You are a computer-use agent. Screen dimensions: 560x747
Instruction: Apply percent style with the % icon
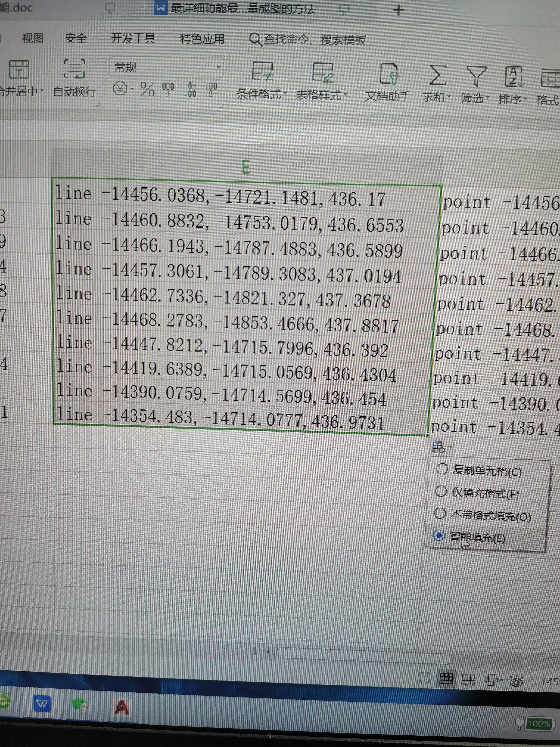pos(147,89)
